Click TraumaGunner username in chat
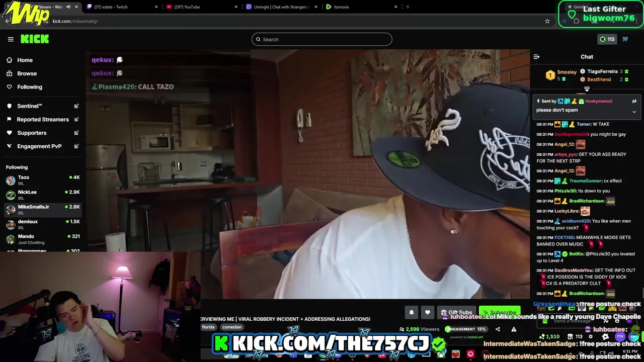The height and width of the screenshot is (362, 644). pyautogui.click(x=586, y=181)
